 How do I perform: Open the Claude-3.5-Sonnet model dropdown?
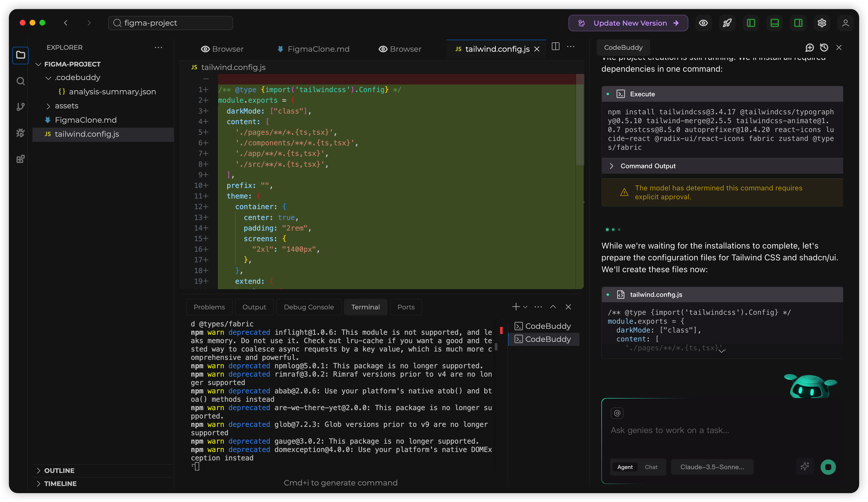[x=712, y=467]
